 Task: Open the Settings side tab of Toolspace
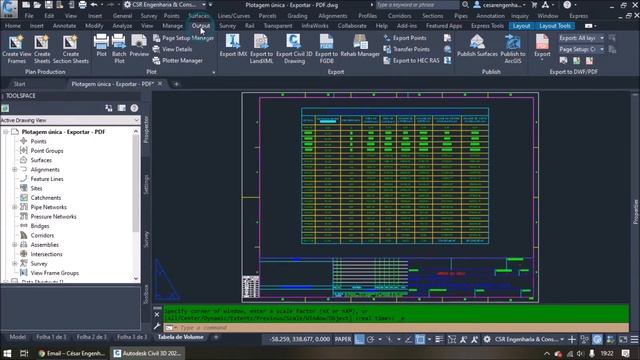(146, 184)
